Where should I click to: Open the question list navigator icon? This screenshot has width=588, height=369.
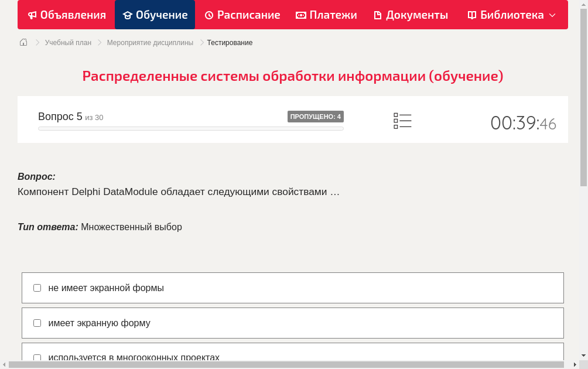click(402, 121)
